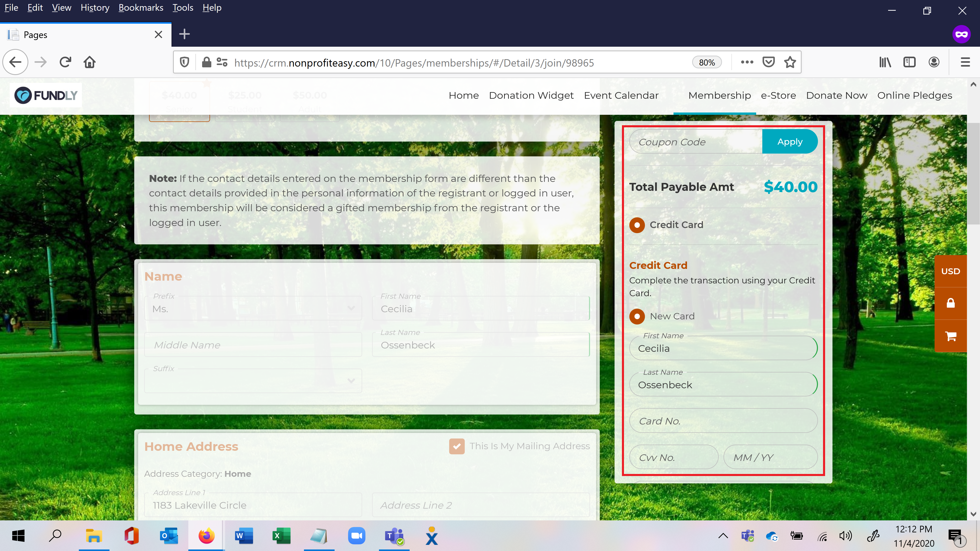Open the Tools menu
The width and height of the screenshot is (980, 551).
pyautogui.click(x=183, y=8)
